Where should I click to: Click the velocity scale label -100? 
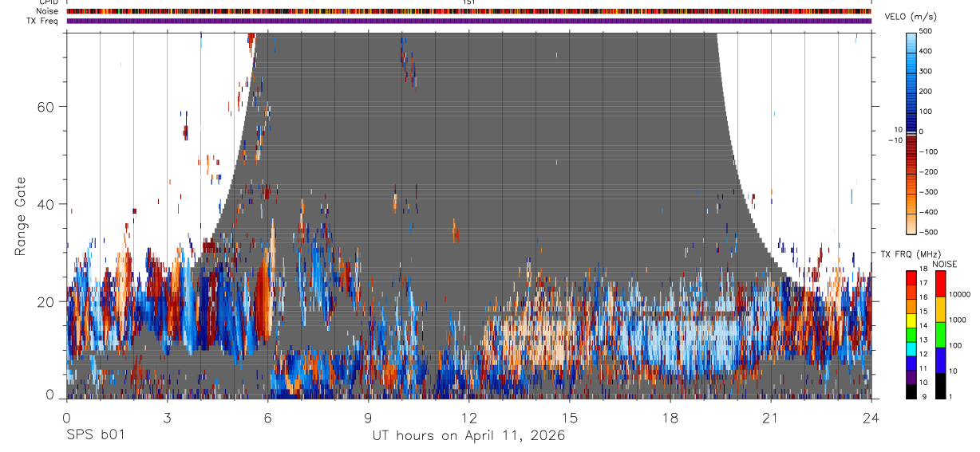(x=927, y=151)
